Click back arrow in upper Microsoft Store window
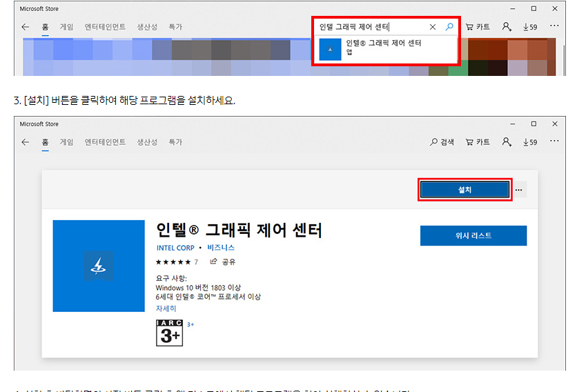 25,27
